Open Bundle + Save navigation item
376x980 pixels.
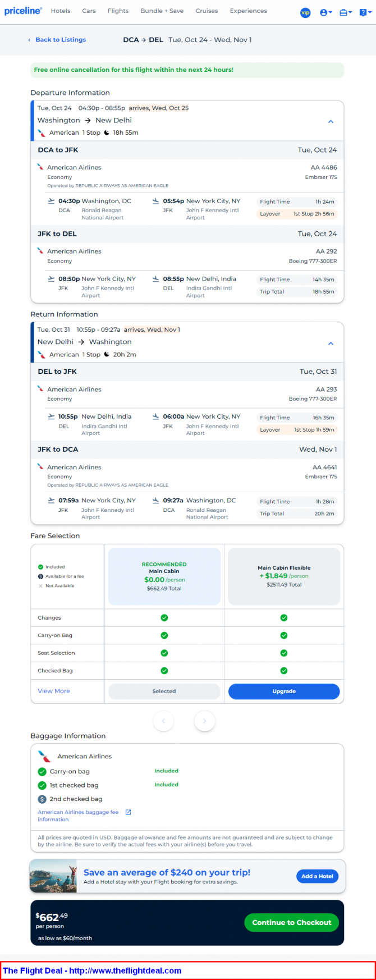(x=162, y=11)
